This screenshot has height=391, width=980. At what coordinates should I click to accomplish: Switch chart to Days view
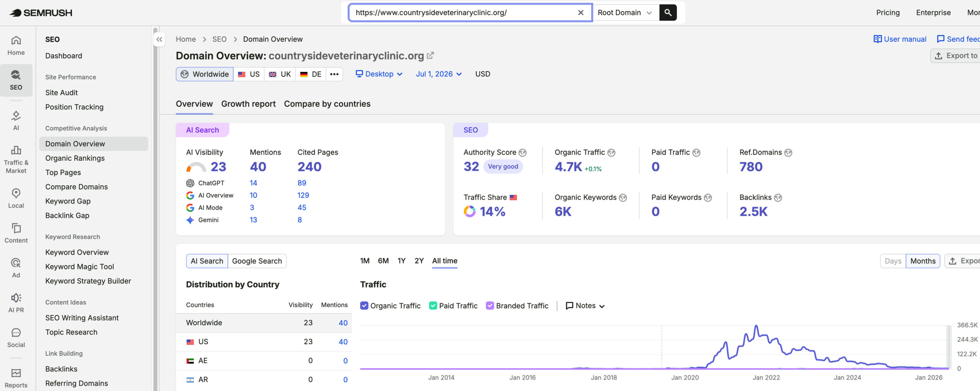[893, 261]
